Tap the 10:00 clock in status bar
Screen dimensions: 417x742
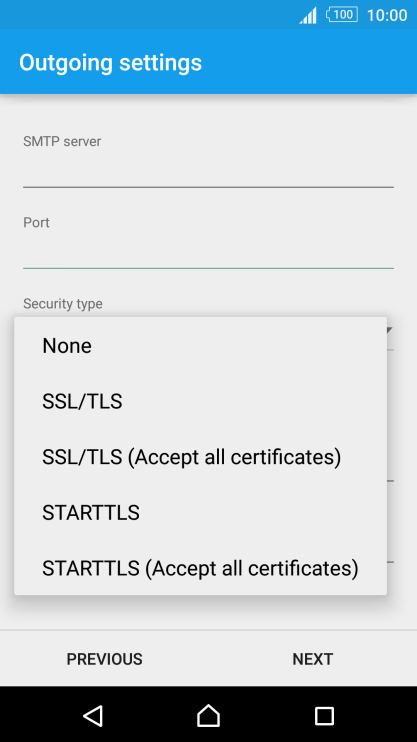pyautogui.click(x=387, y=15)
